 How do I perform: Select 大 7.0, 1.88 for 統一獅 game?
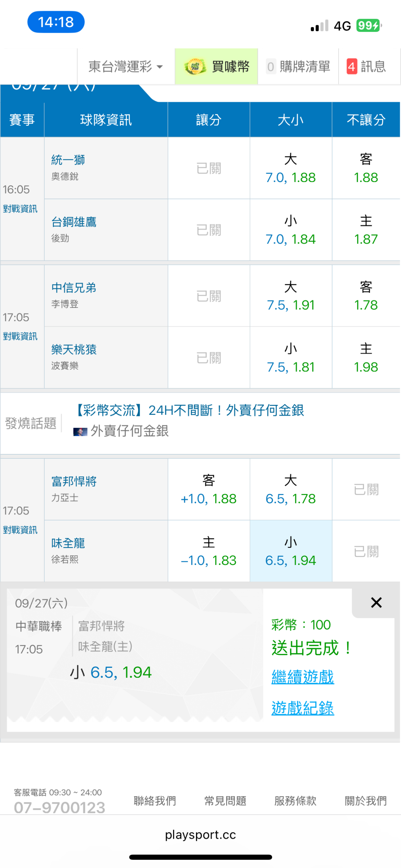click(x=291, y=169)
